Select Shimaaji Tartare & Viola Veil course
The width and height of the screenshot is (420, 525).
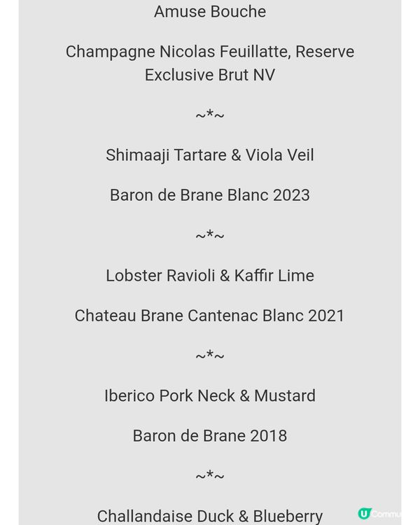tap(210, 155)
